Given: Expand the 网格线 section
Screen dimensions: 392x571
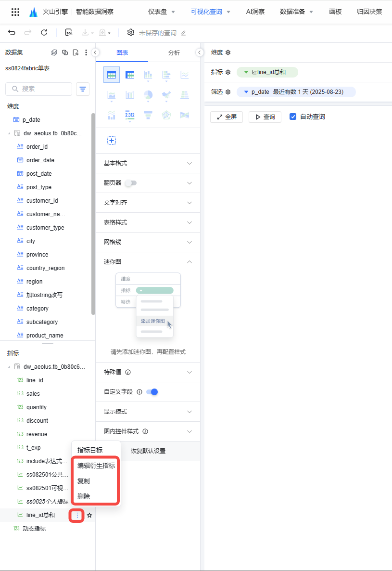Looking at the screenshot, I should point(148,242).
